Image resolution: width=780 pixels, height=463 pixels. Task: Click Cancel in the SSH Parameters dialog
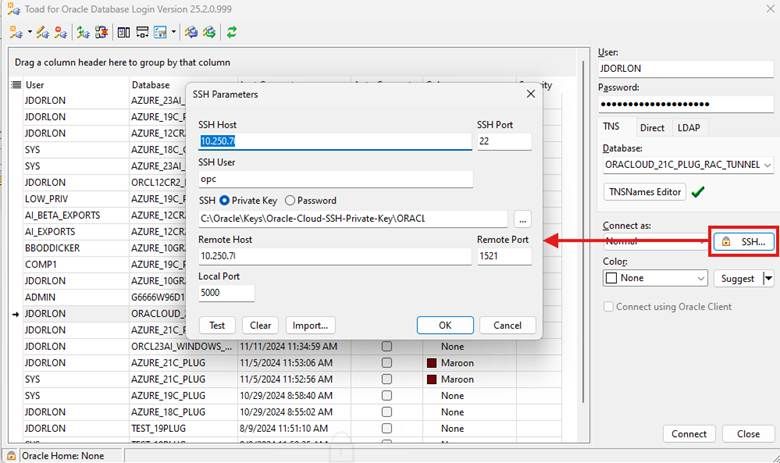click(x=507, y=325)
